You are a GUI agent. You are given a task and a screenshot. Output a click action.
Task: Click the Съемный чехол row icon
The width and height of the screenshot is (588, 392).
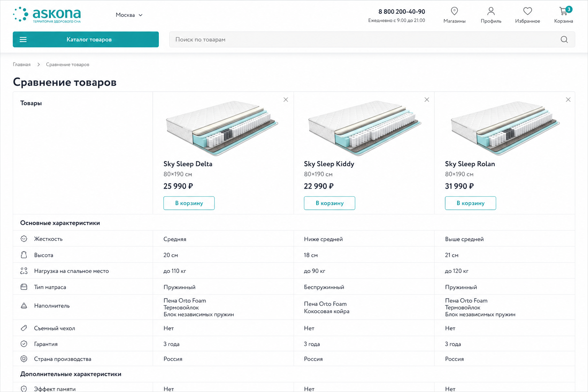click(24, 328)
